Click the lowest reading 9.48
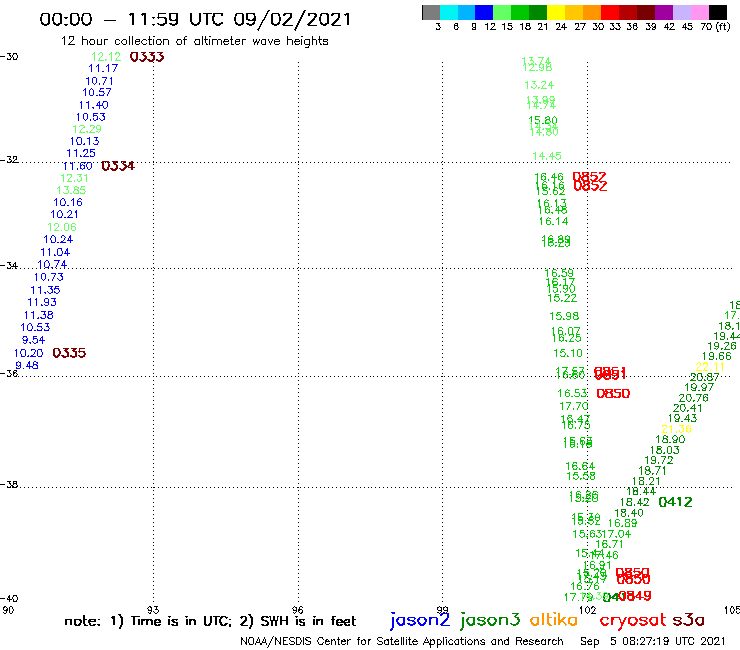The image size is (740, 650). click(27, 365)
